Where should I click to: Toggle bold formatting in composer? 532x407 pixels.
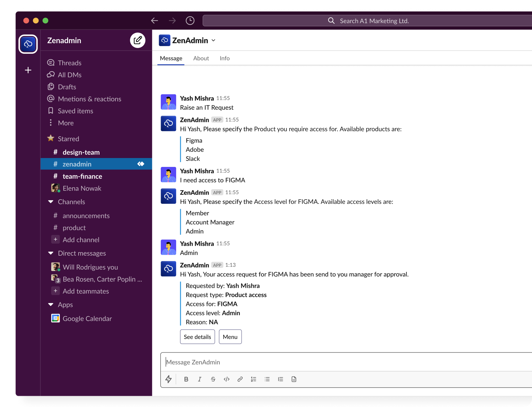click(186, 379)
